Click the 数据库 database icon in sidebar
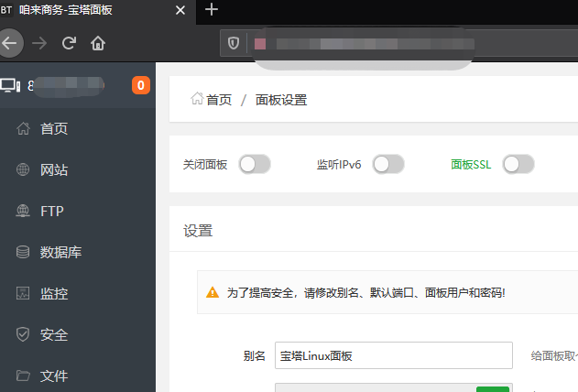 click(x=23, y=252)
